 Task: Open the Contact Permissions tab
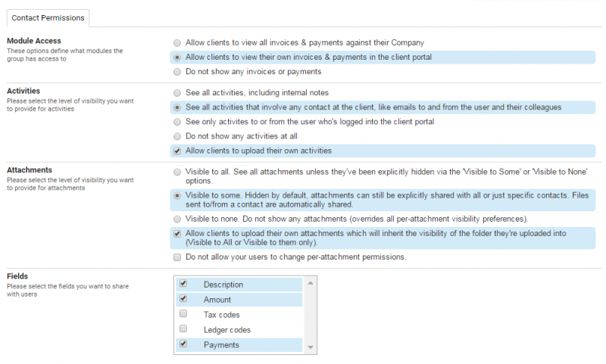[48, 17]
